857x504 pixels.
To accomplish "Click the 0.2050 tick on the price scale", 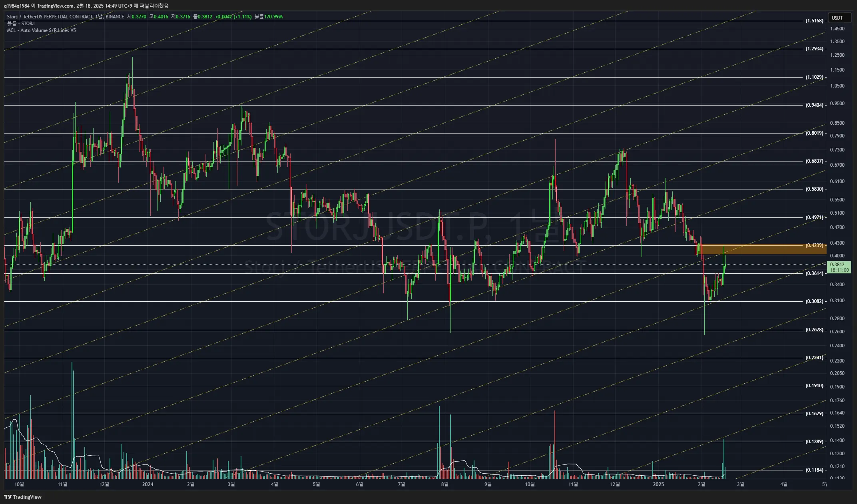I will (837, 373).
